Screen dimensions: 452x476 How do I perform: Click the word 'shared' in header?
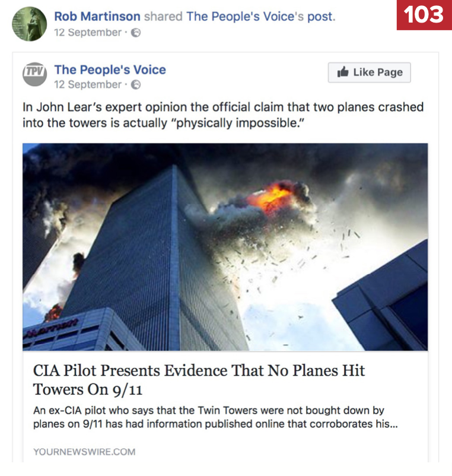click(163, 17)
